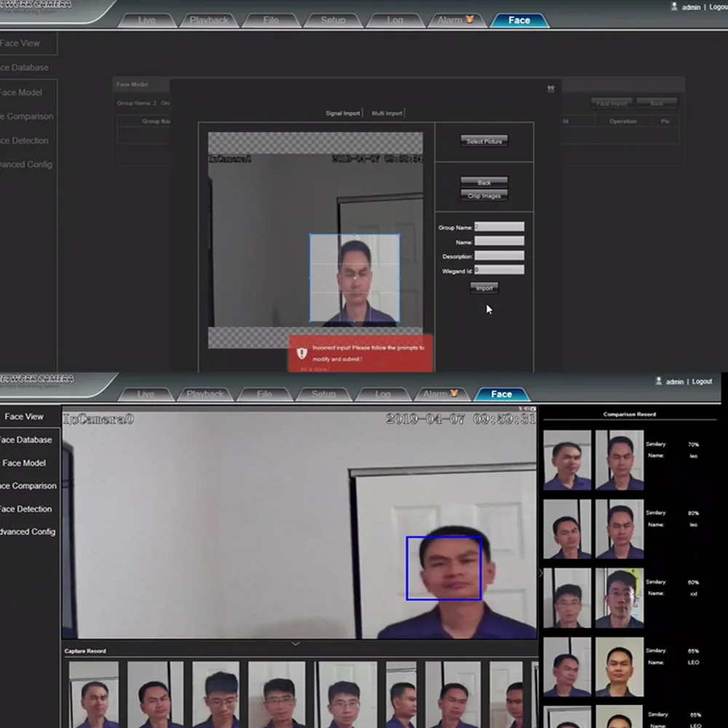Switch to the File tab in the lower screen
Screen dimensions: 728x728
pyautogui.click(x=265, y=394)
